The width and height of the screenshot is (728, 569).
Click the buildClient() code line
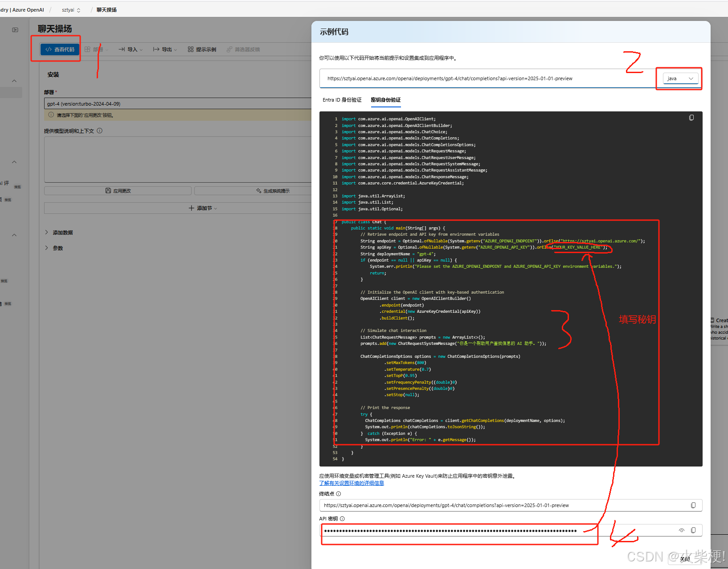click(397, 318)
